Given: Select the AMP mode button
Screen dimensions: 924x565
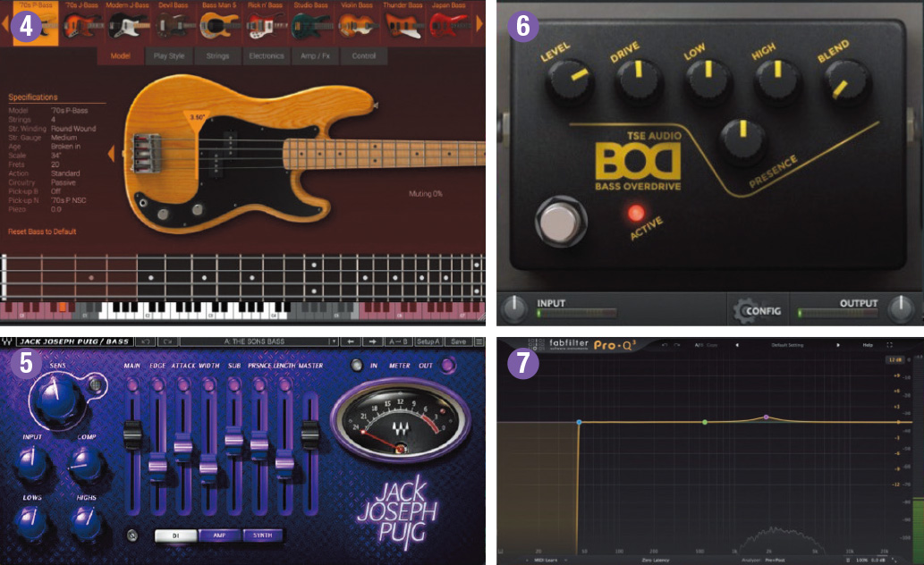Looking at the screenshot, I should 219,535.
